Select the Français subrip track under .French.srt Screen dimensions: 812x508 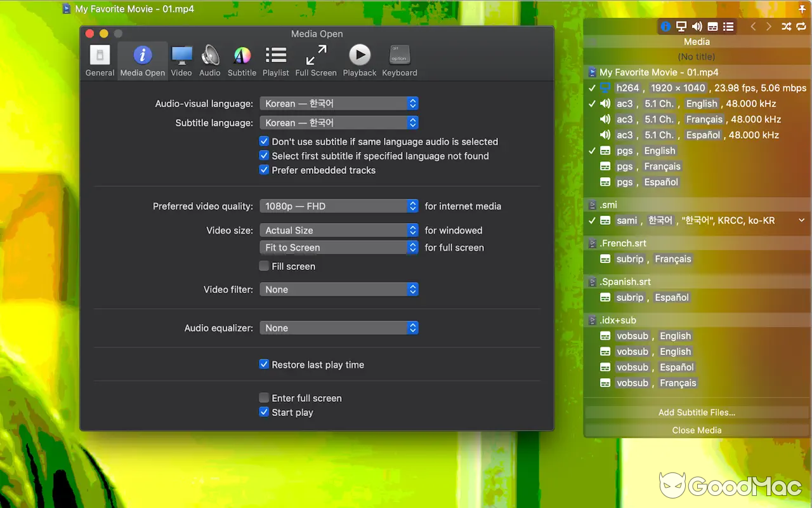coord(653,259)
